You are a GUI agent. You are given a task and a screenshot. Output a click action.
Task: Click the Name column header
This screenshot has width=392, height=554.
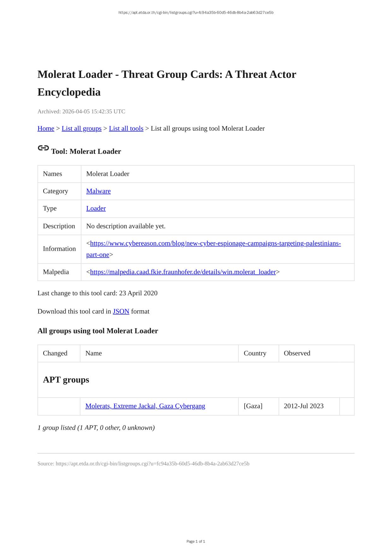(93, 353)
